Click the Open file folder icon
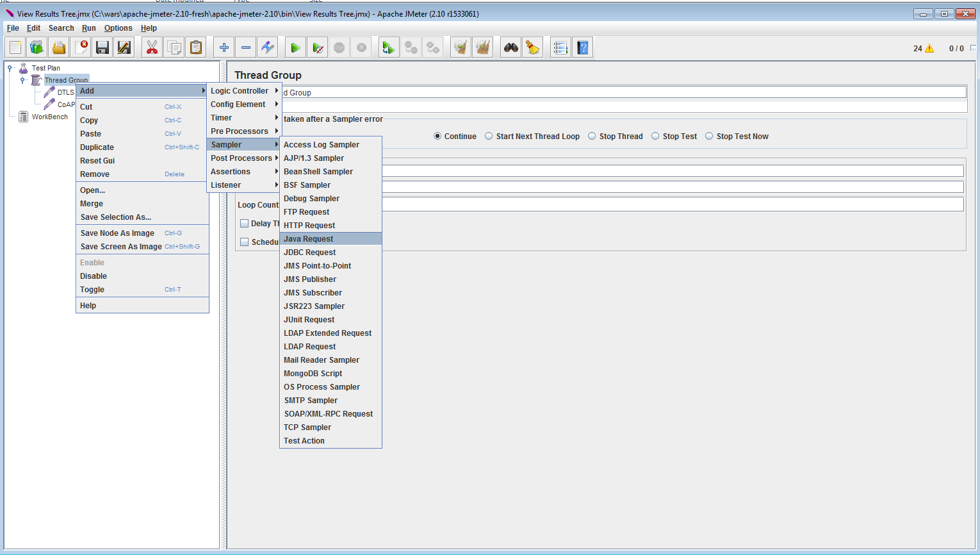 click(x=59, y=47)
